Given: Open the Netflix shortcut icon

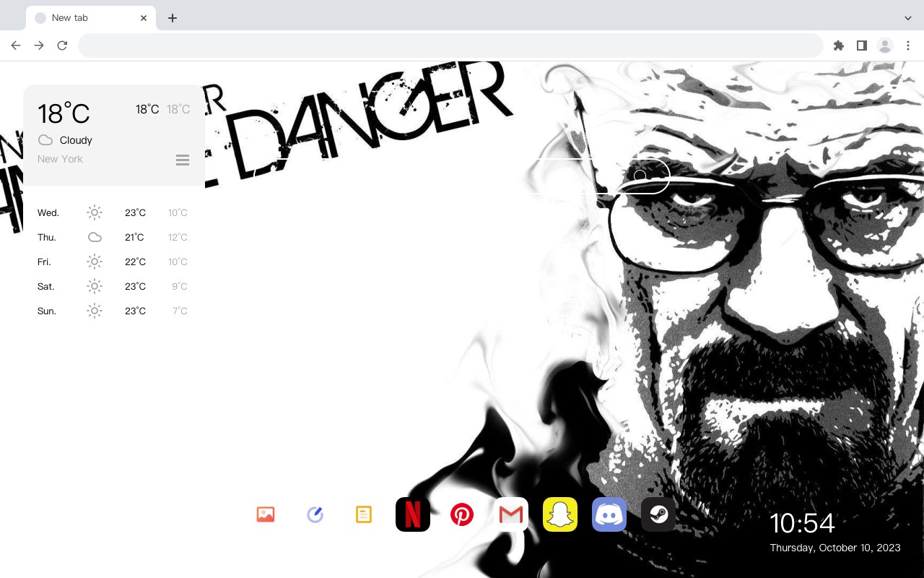Looking at the screenshot, I should point(413,514).
